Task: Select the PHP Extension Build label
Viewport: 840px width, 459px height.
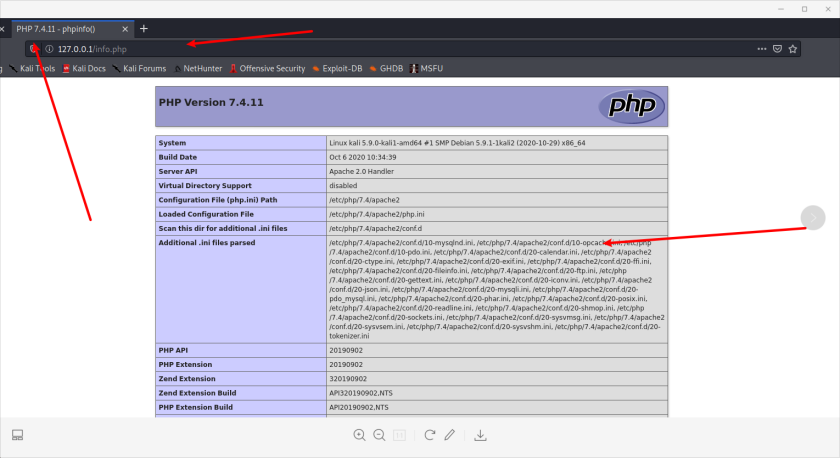Action: tap(196, 408)
